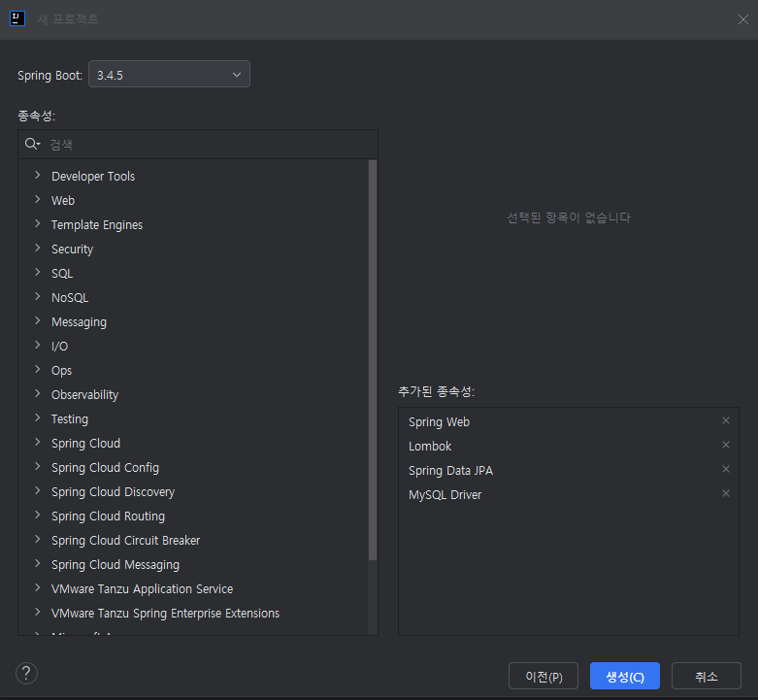The height and width of the screenshot is (700, 758).
Task: Expand the Observability category
Action: click(37, 393)
